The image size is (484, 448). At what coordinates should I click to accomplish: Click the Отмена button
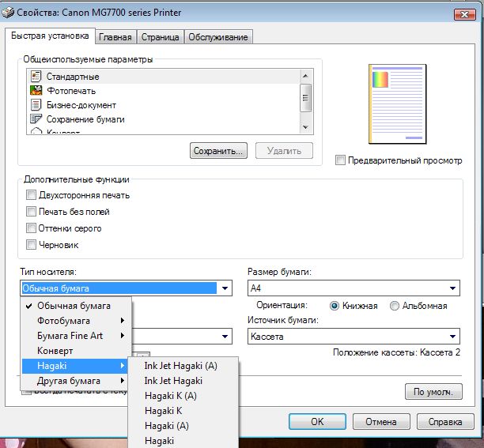tap(381, 421)
